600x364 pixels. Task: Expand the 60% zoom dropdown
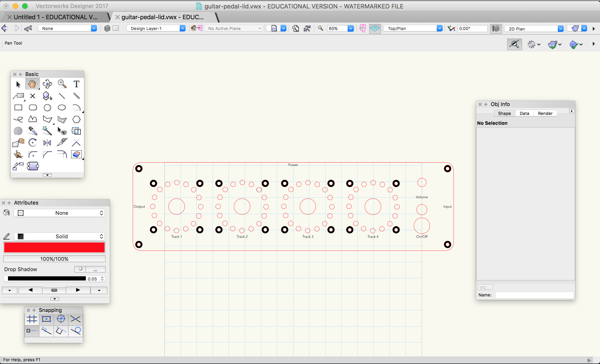tap(350, 28)
